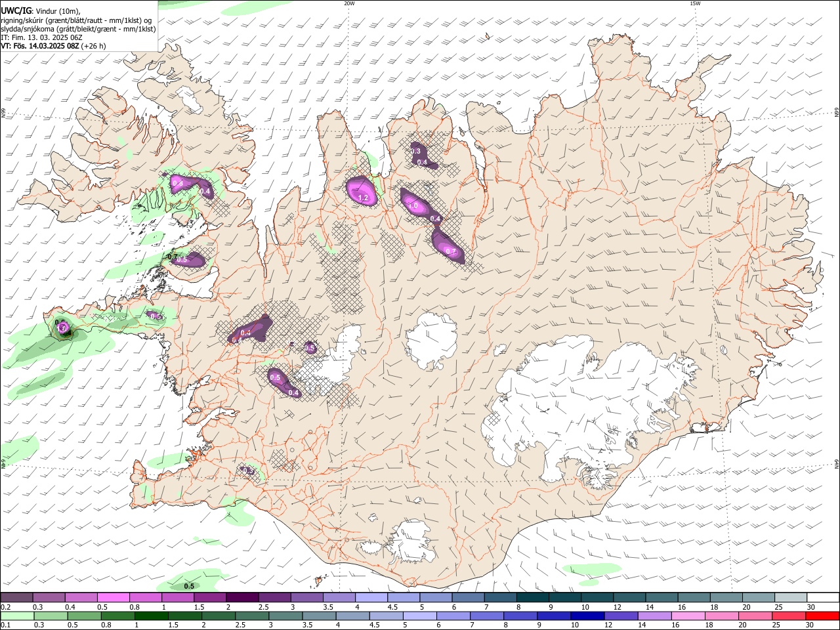The height and width of the screenshot is (630, 840).
Task: Click the 0.2 label under upper scale
Action: pyautogui.click(x=5, y=607)
